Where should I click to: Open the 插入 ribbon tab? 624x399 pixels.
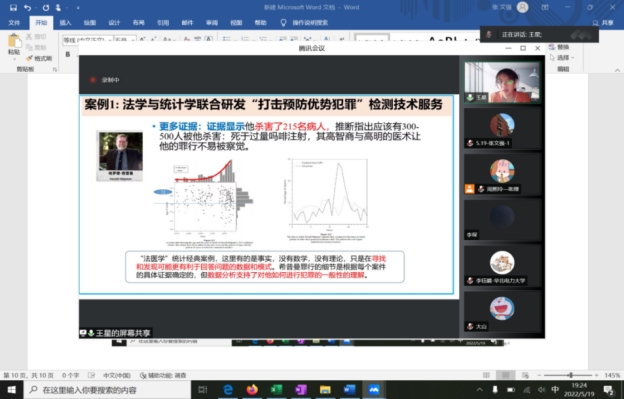[65, 23]
